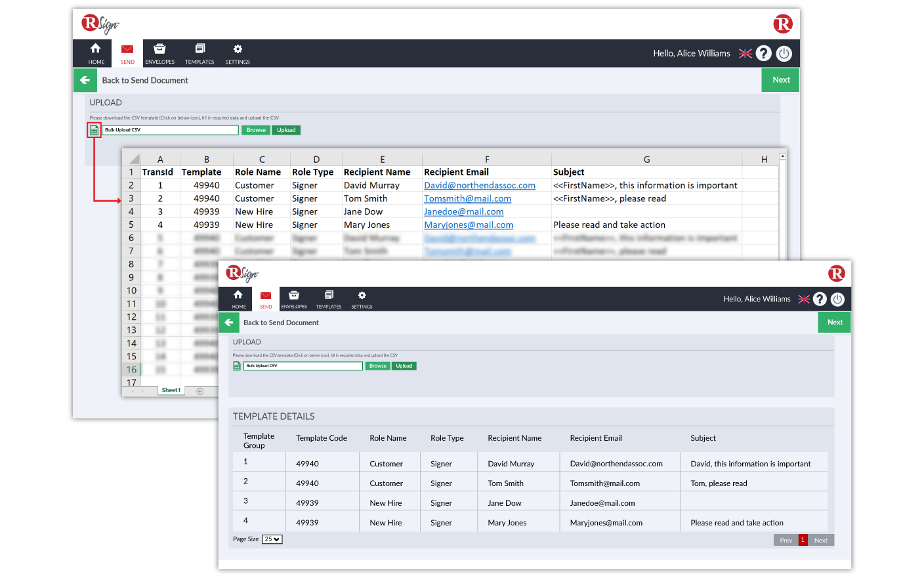Add new sheet with plus button
This screenshot has height=578, width=924.
pyautogui.click(x=200, y=391)
